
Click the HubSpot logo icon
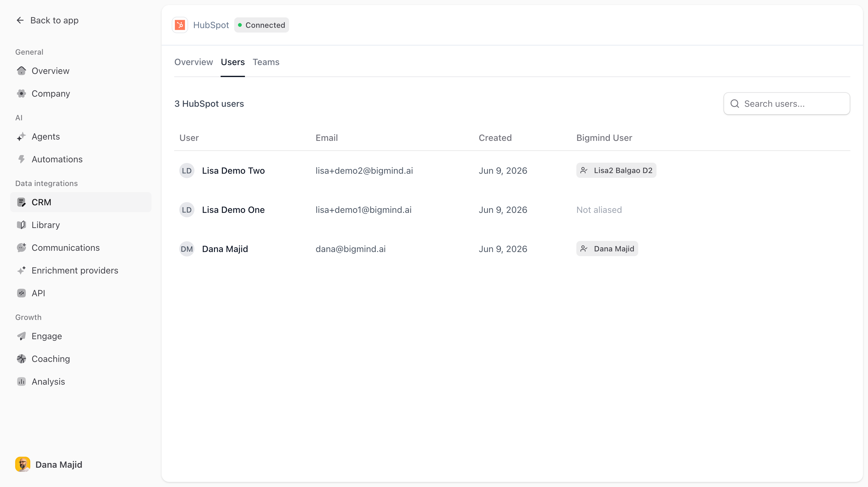pos(180,25)
